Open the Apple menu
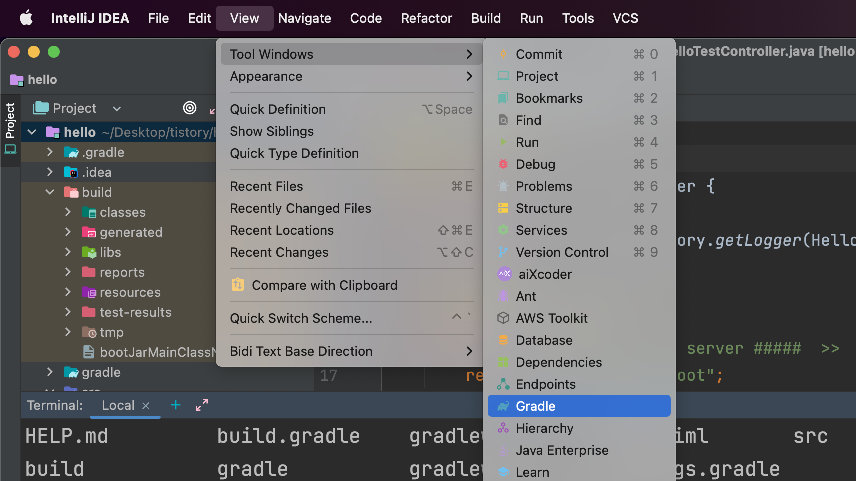Image resolution: width=856 pixels, height=481 pixels. [x=26, y=18]
